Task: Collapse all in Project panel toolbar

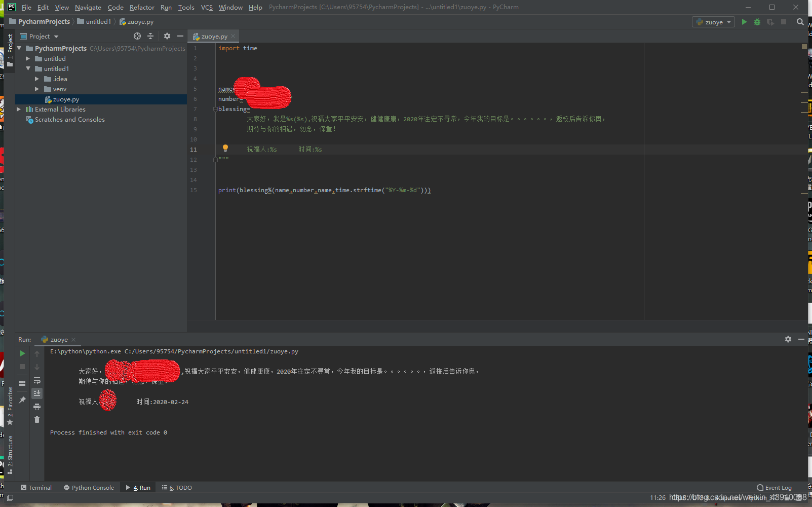Action: point(150,36)
